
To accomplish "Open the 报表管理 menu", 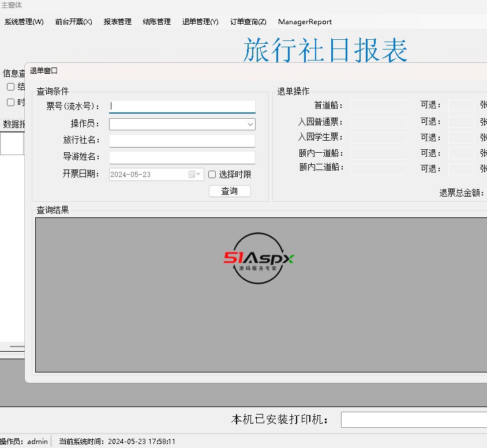I will (118, 22).
